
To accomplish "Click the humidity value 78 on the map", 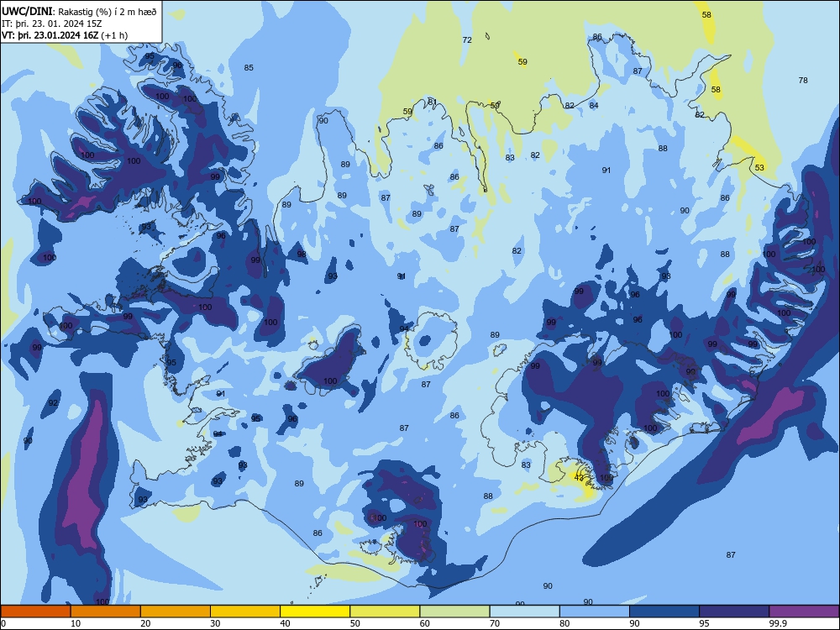I will click(x=803, y=81).
